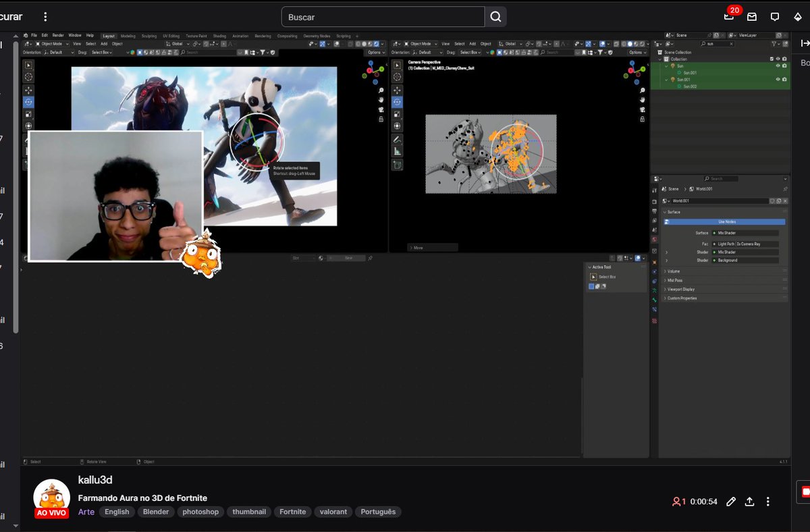Collapse the Sun.001 outliner tree row
Viewport: 810px width, 532px height.
click(x=666, y=80)
